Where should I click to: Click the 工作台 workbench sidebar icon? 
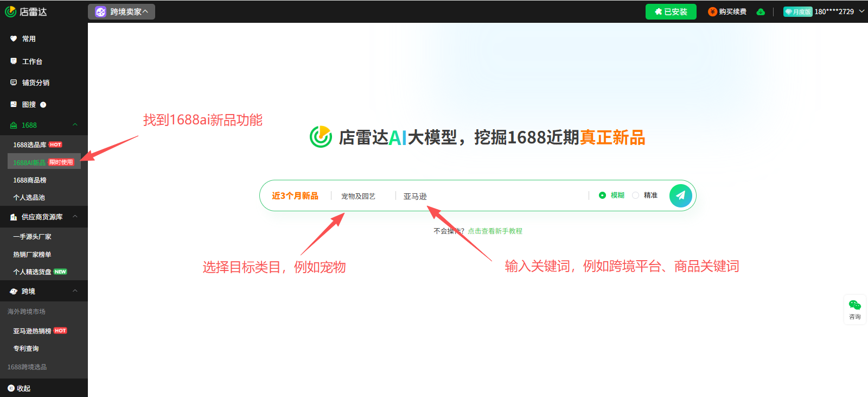pyautogui.click(x=14, y=61)
